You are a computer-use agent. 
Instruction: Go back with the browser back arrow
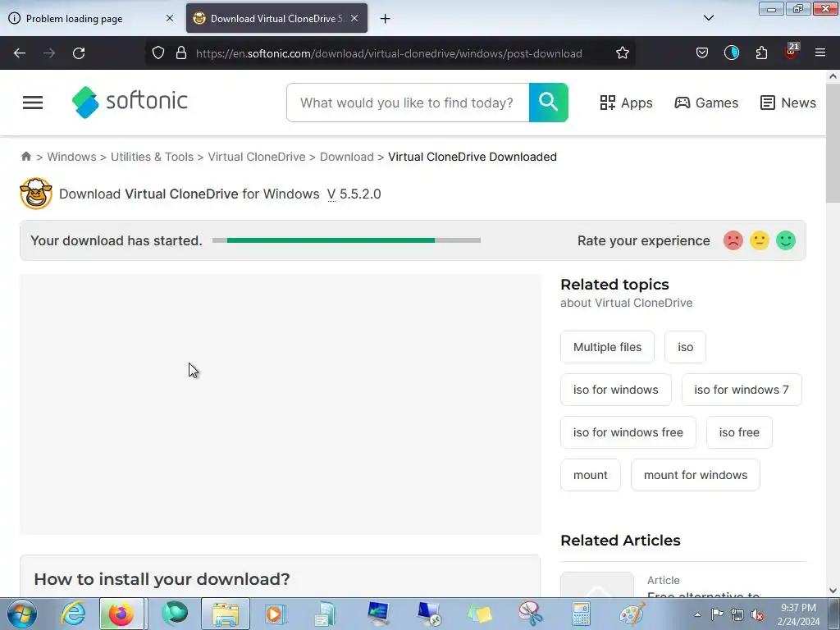click(20, 53)
